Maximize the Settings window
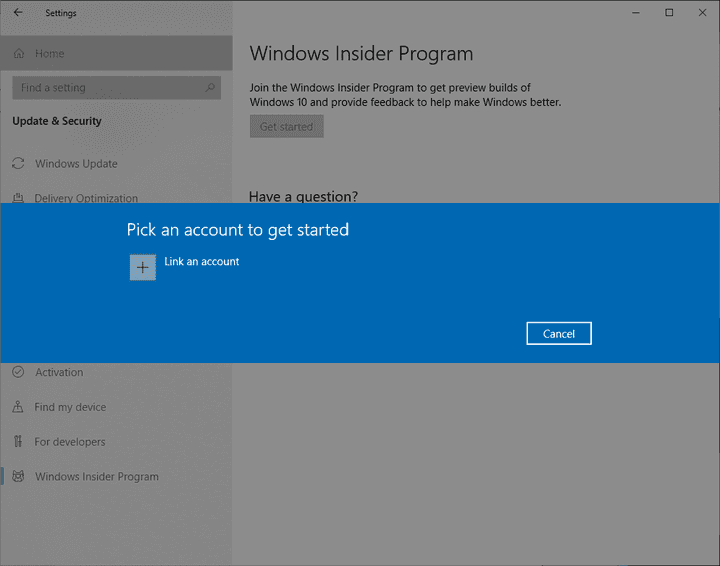The image size is (720, 566). click(669, 13)
